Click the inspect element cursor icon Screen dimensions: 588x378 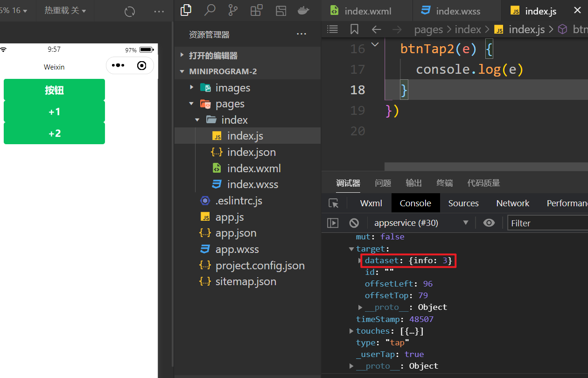pos(333,203)
